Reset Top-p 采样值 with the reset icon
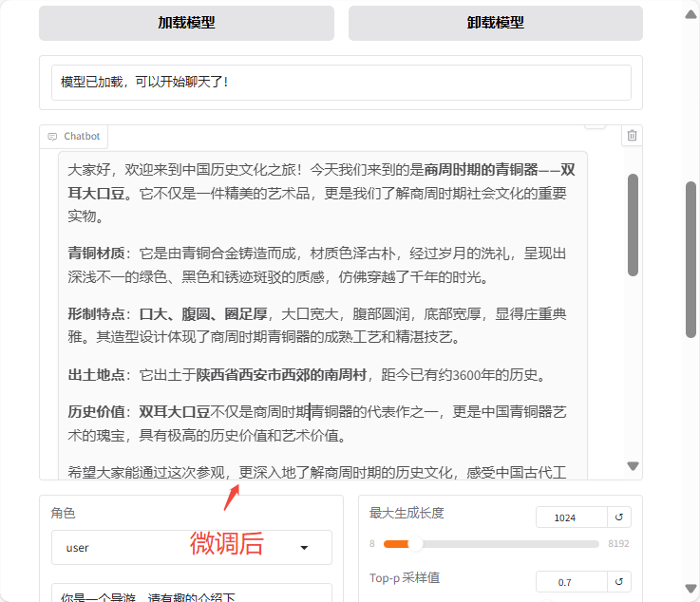700x602 pixels. pos(618,581)
